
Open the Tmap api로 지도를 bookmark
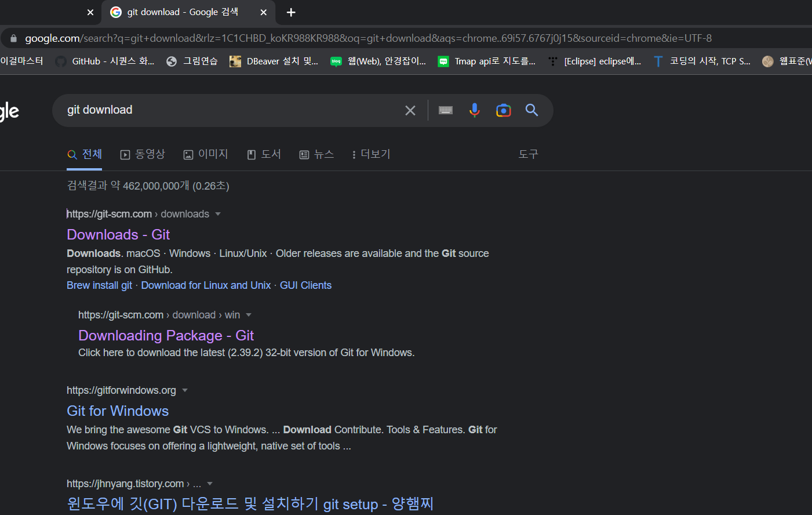coord(487,61)
